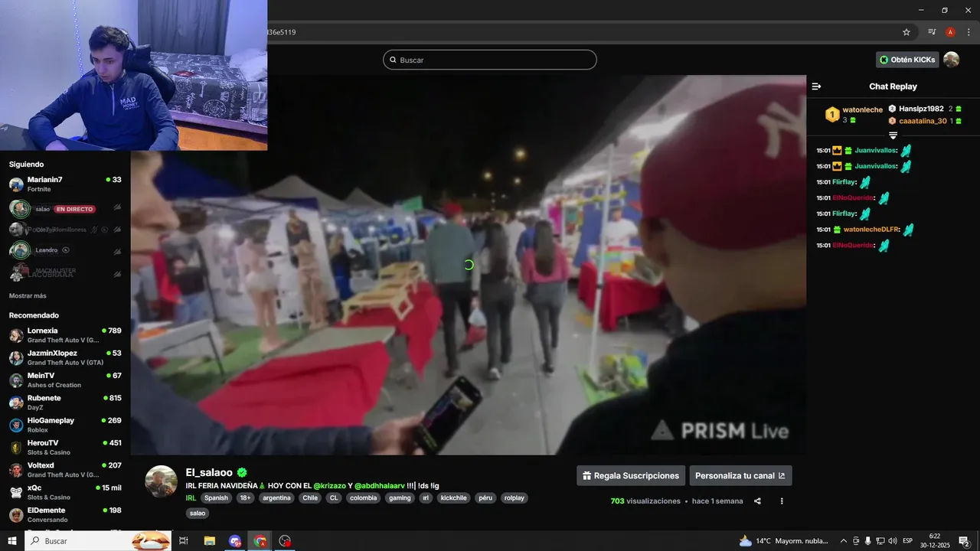Open Task View on taskbar
Screen dimensions: 980x551
184,541
